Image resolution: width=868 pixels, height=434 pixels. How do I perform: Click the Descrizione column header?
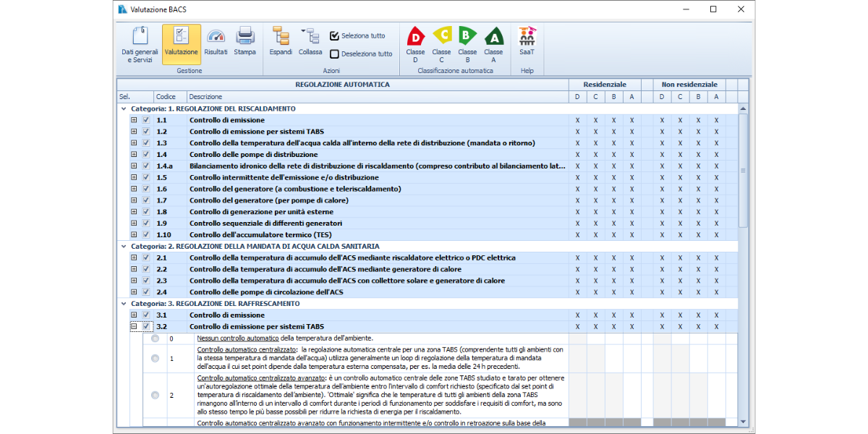coord(377,97)
